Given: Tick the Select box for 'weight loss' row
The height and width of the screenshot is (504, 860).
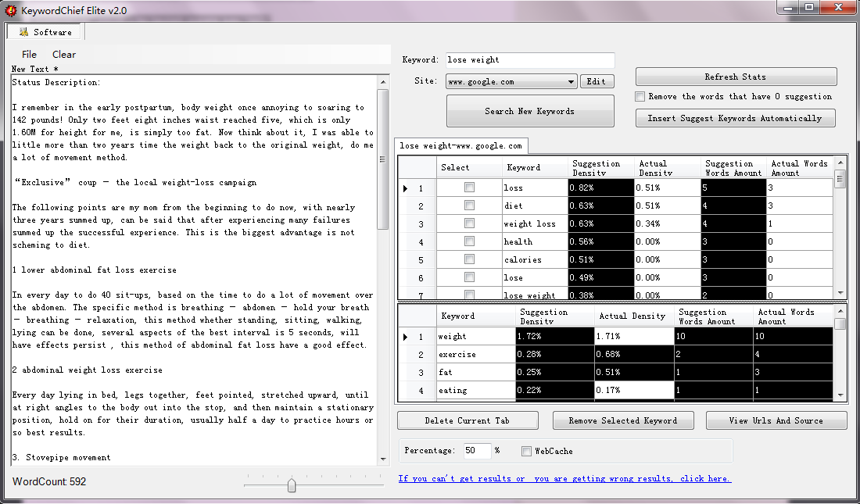Looking at the screenshot, I should point(469,223).
